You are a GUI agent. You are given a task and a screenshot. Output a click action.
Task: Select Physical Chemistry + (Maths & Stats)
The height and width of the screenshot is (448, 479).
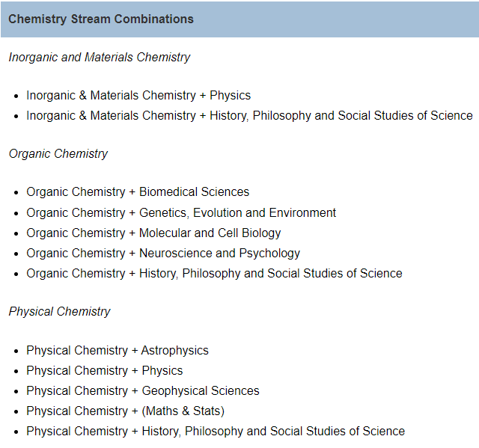125,411
